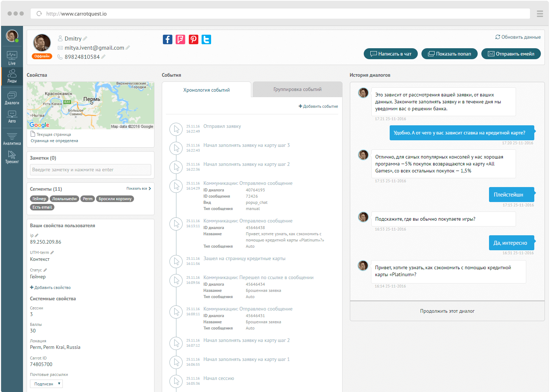The image size is (550, 392).
Task: Select the Лояльныеdw segment tag
Action: click(x=64, y=199)
